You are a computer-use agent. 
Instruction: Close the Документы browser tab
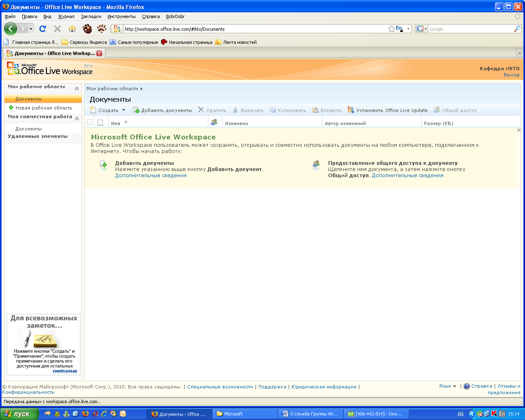pos(99,53)
